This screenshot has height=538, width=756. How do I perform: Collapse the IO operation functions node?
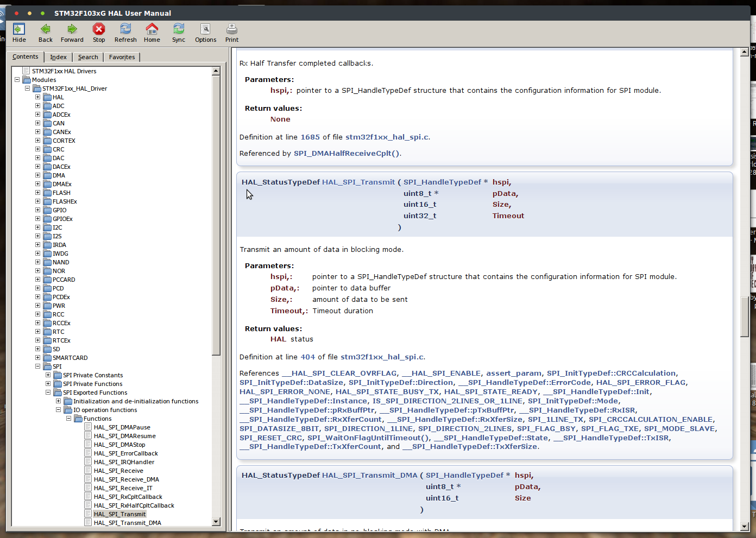click(x=58, y=410)
